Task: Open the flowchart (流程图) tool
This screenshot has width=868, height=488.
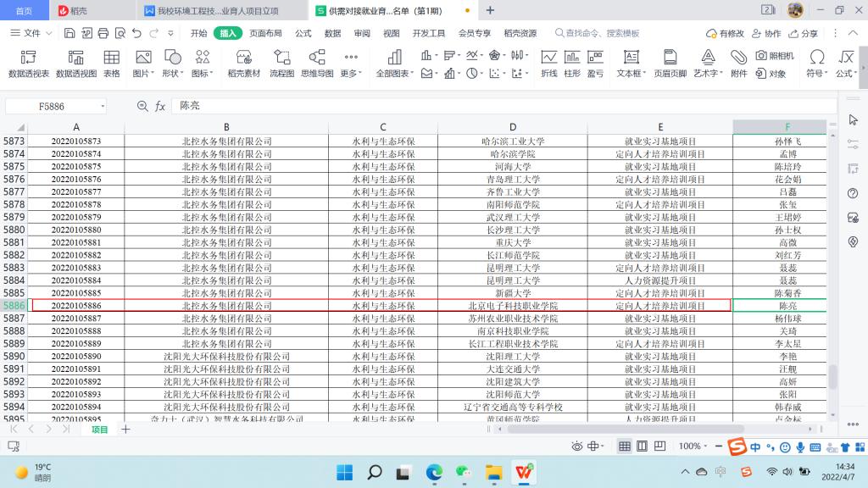Action: tap(281, 64)
